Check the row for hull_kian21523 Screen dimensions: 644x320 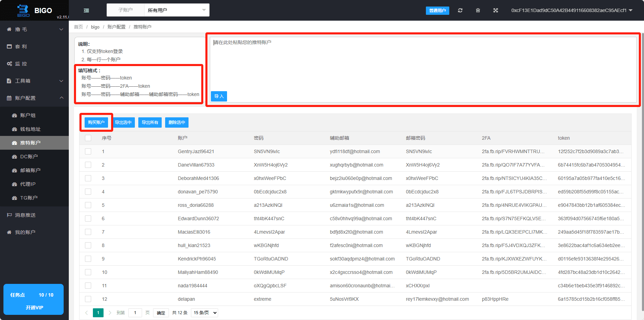[88, 245]
